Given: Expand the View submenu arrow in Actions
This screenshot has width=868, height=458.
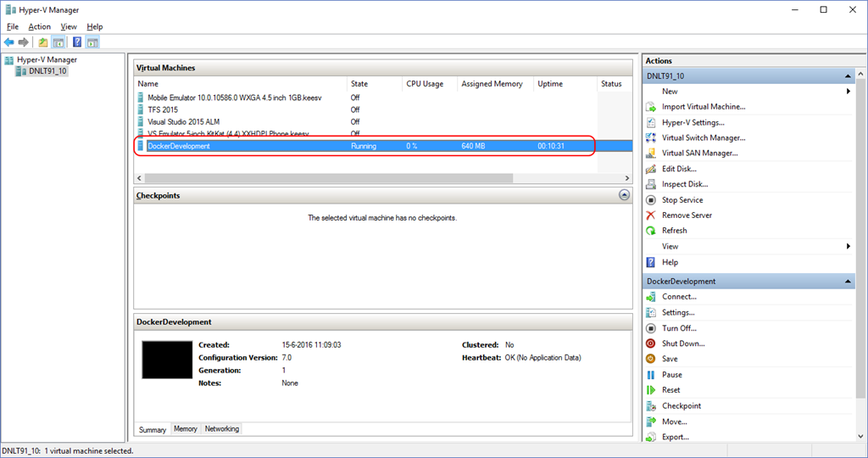Looking at the screenshot, I should tap(848, 247).
